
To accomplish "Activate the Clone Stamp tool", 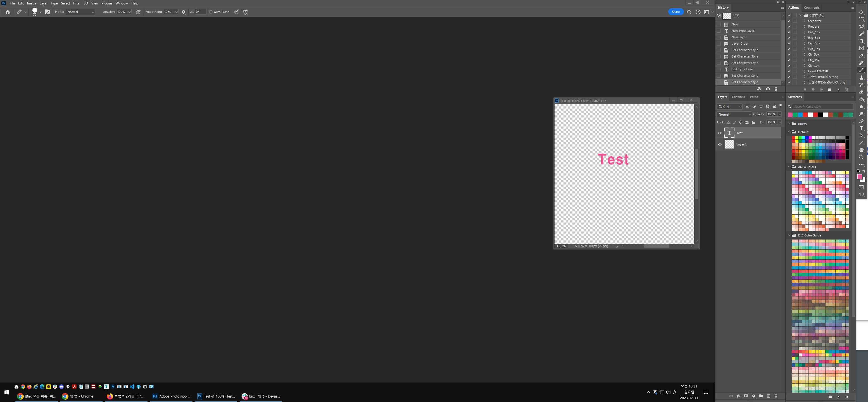I will click(x=862, y=77).
